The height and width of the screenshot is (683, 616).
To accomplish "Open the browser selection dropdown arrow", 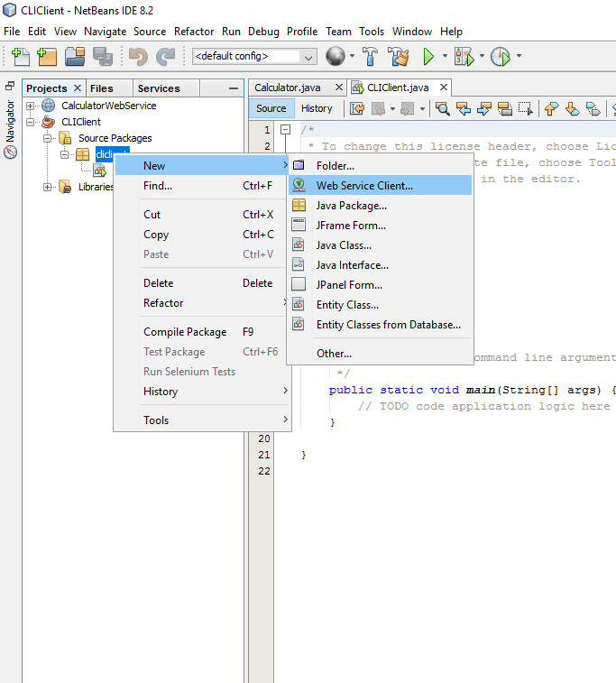I will pos(352,56).
